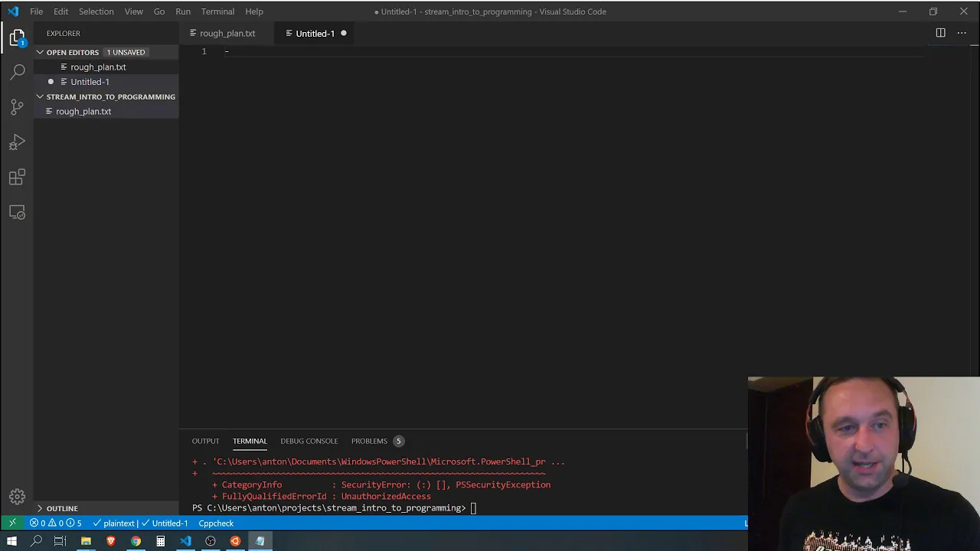
Task: Open the Terminal menu
Action: click(217, 11)
